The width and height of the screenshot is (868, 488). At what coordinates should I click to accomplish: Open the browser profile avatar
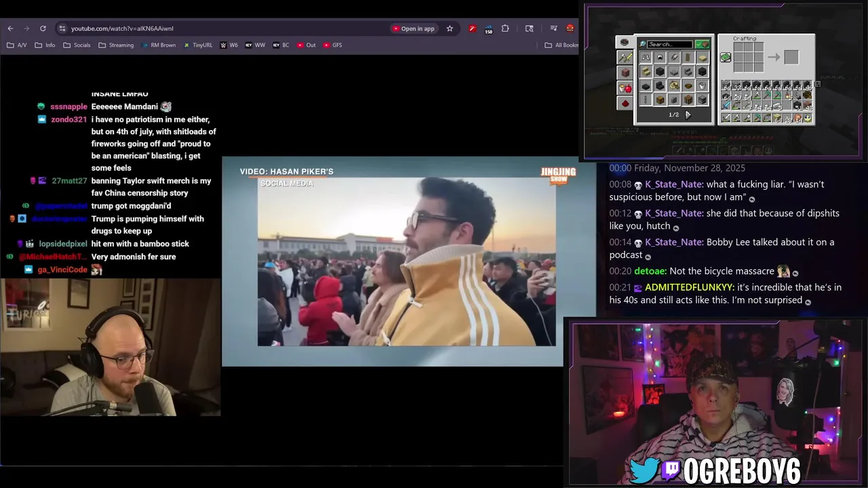[x=570, y=28]
